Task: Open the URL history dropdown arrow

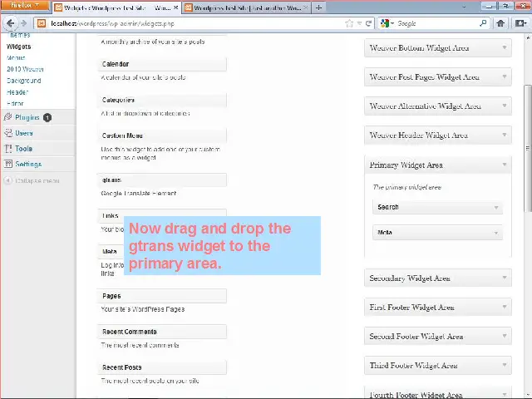Action: pos(359,23)
